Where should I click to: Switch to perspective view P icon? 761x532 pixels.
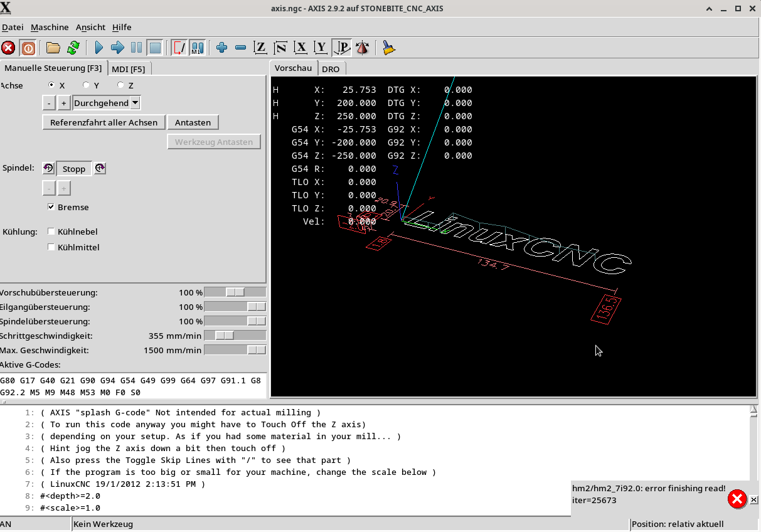342,48
